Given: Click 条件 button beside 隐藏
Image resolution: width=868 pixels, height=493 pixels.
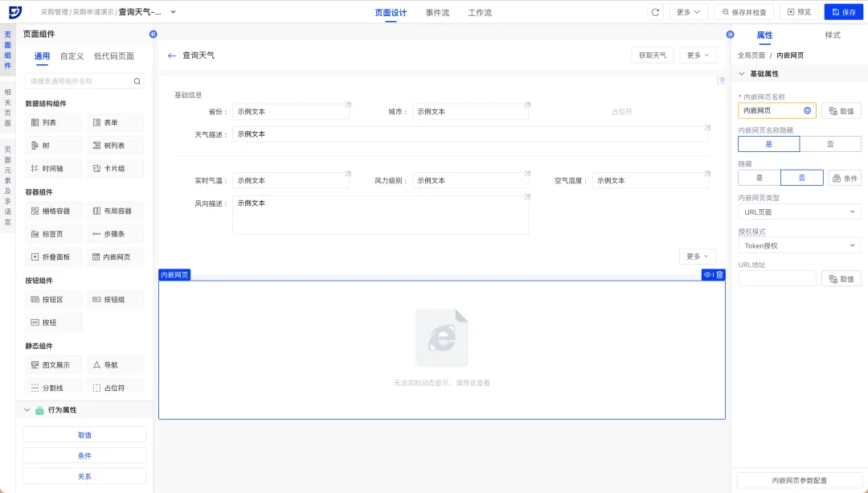Looking at the screenshot, I should [845, 178].
